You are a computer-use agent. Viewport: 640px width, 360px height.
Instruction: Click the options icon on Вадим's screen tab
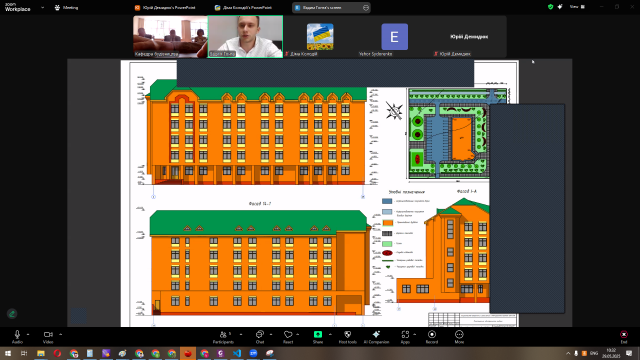[x=366, y=7]
